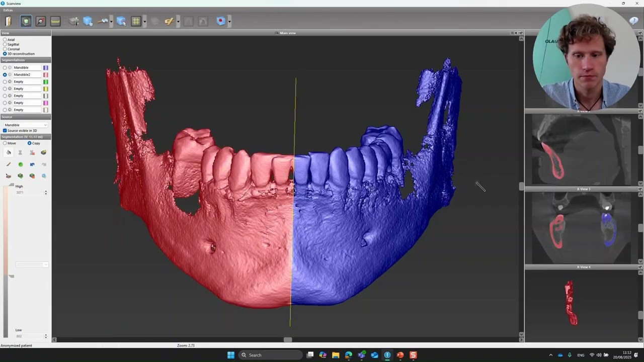
Task: Click the magnifier zoom toolbar icon
Action: point(103,21)
